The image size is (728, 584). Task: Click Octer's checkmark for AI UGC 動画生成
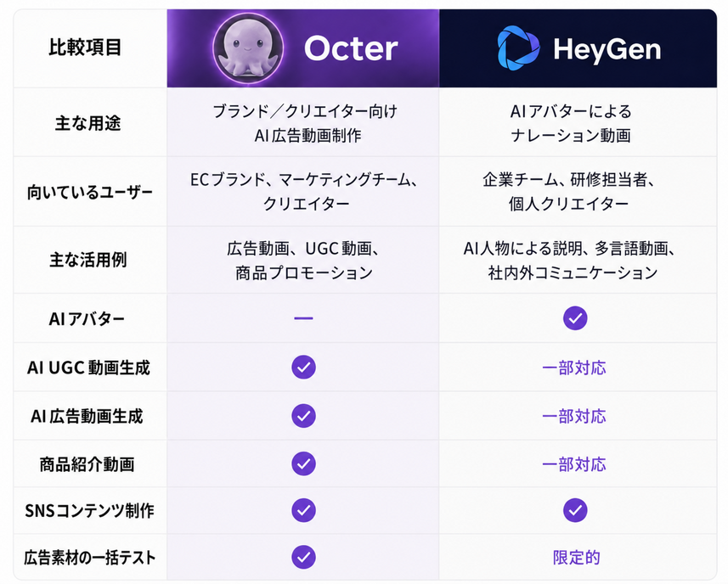coord(303,368)
